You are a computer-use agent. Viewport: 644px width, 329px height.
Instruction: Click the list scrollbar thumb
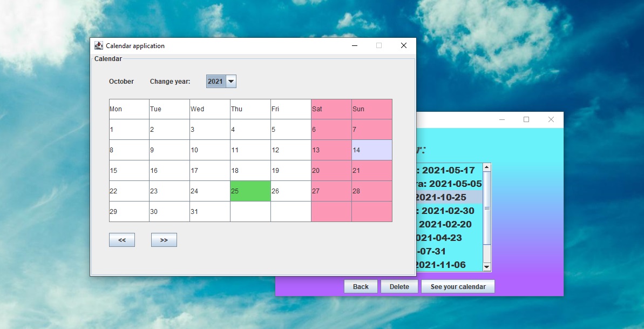tap(487, 208)
